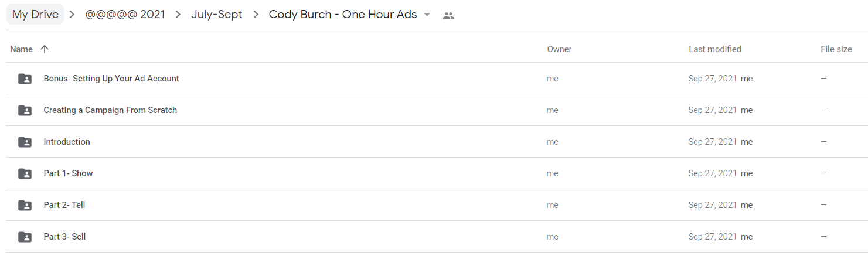The height and width of the screenshot is (266, 868).
Task: Click the File size column header
Action: [x=836, y=49]
